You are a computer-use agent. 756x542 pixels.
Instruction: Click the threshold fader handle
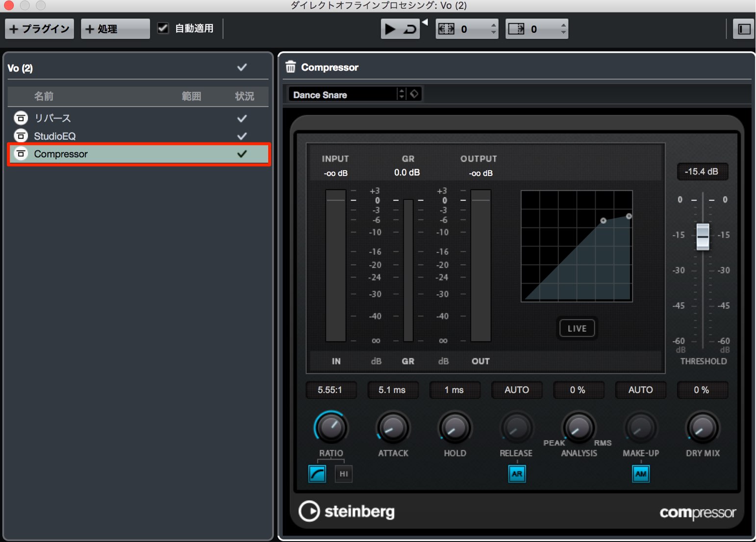[703, 237]
